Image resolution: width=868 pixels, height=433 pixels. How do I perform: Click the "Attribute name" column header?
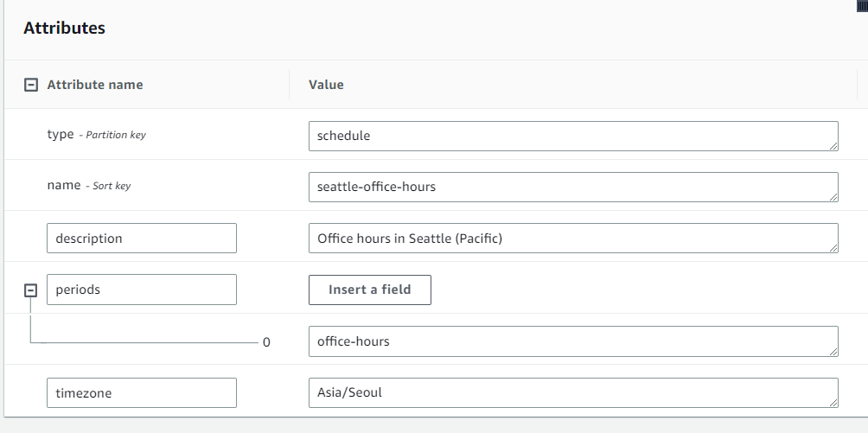pyautogui.click(x=95, y=85)
